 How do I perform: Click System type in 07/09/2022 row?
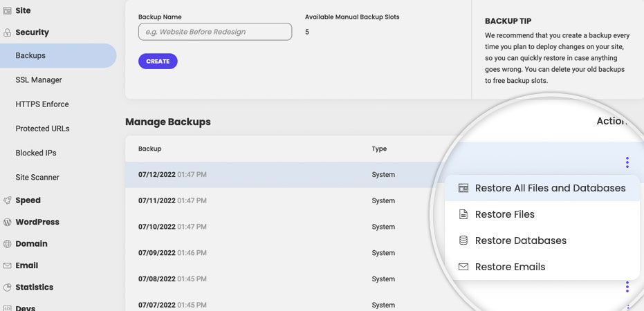click(383, 253)
